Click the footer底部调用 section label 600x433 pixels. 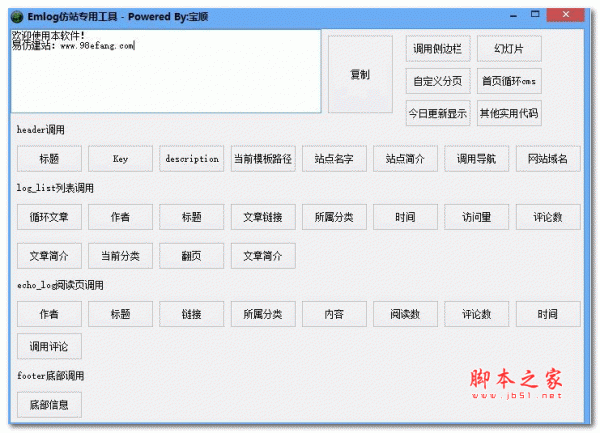[51, 376]
